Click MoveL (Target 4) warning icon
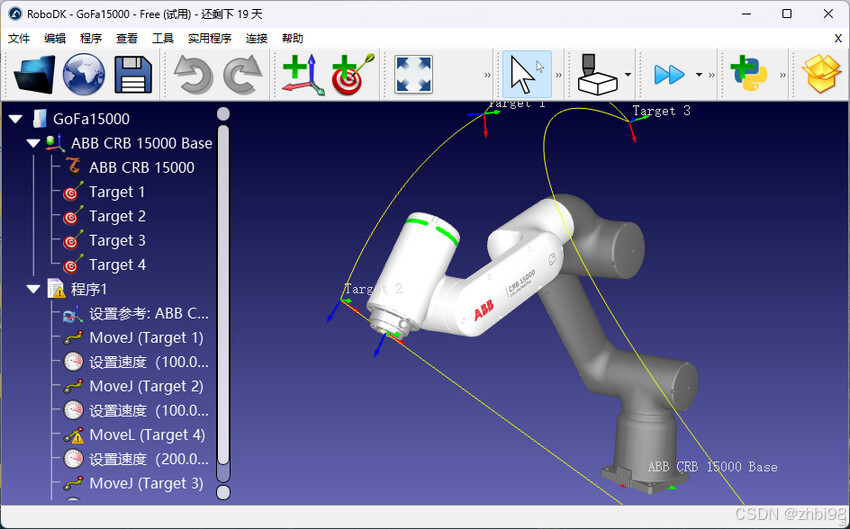The width and height of the screenshot is (850, 529). [x=73, y=435]
